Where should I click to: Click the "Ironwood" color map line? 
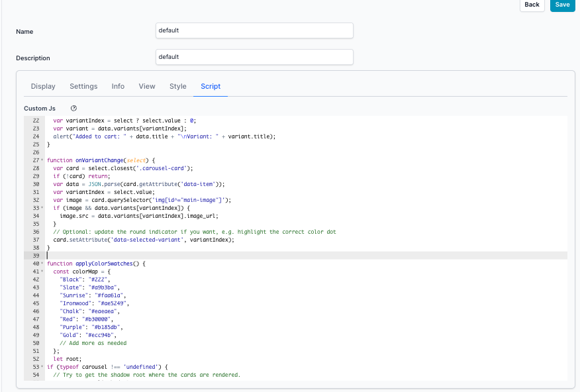point(94,303)
